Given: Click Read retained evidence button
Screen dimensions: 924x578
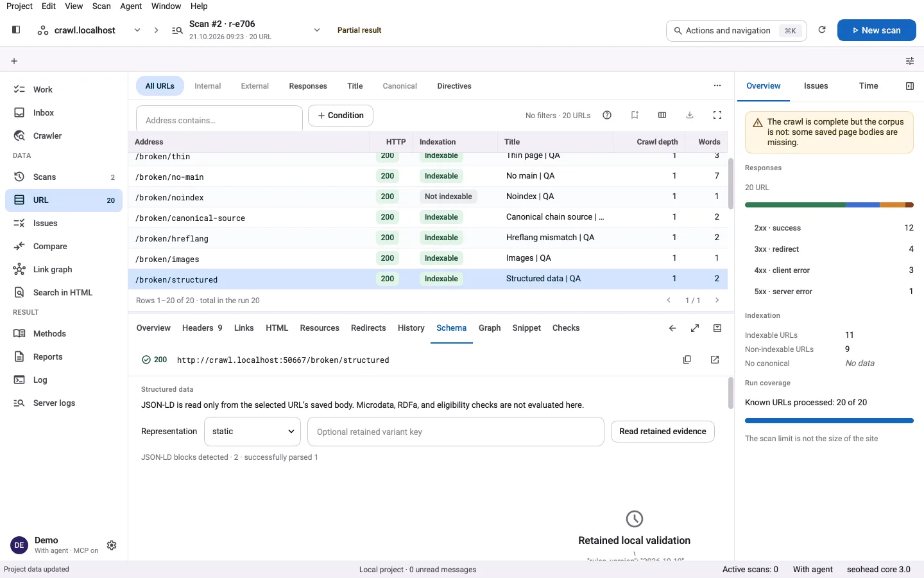Looking at the screenshot, I should 663,432.
